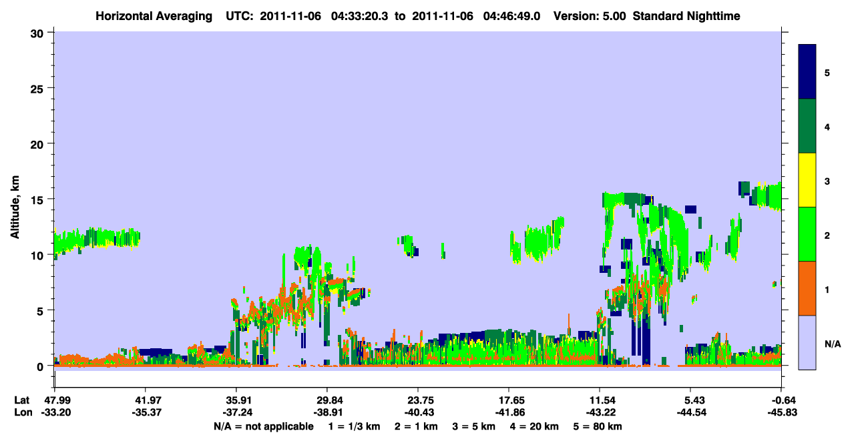Screen dimensions: 868x445
Task: Click the y-axis tick label 20
Action: tap(39, 143)
